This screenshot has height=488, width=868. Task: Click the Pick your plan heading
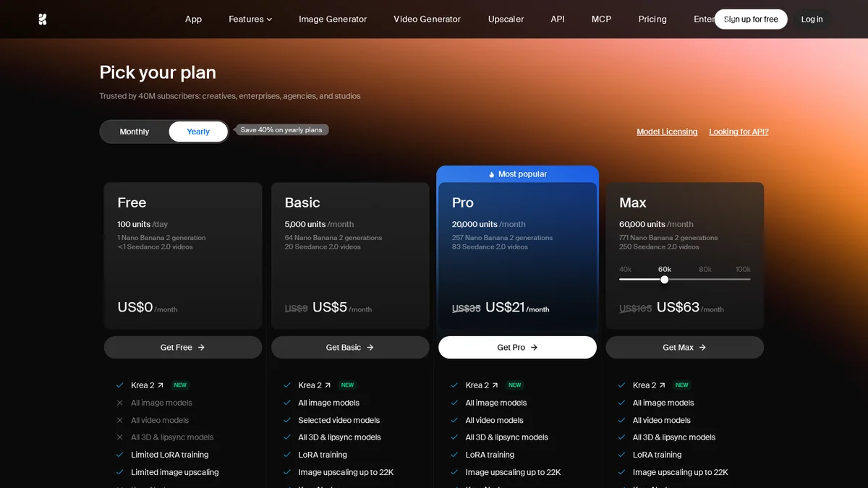point(158,72)
